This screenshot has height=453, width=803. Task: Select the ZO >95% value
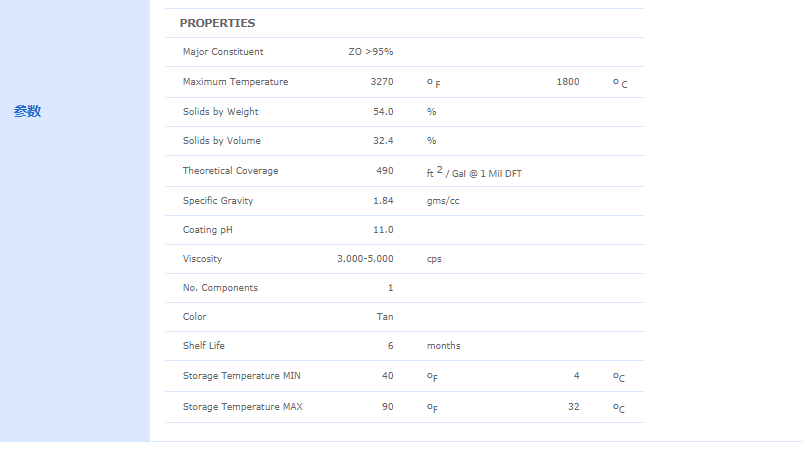[x=371, y=52]
